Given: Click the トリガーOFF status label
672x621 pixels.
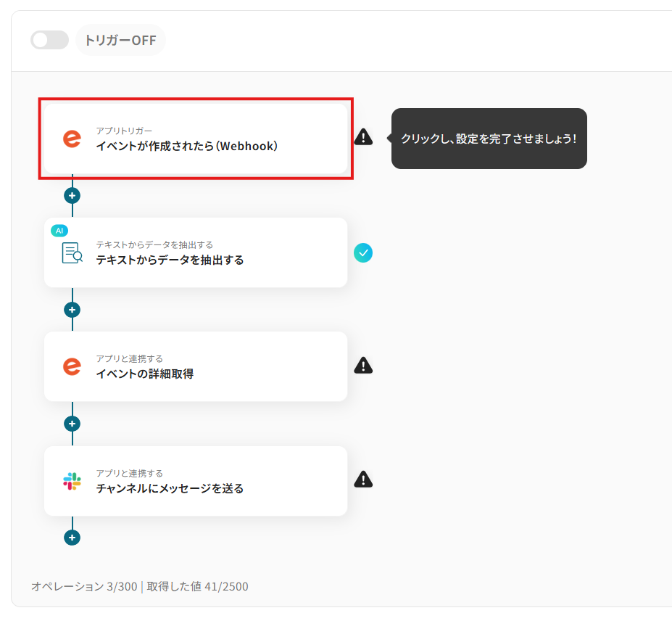Looking at the screenshot, I should click(120, 41).
